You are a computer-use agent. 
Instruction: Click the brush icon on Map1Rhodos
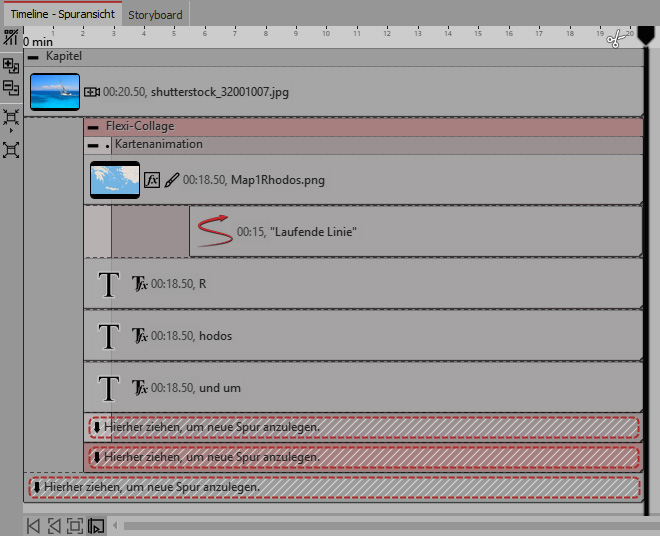pos(172,180)
